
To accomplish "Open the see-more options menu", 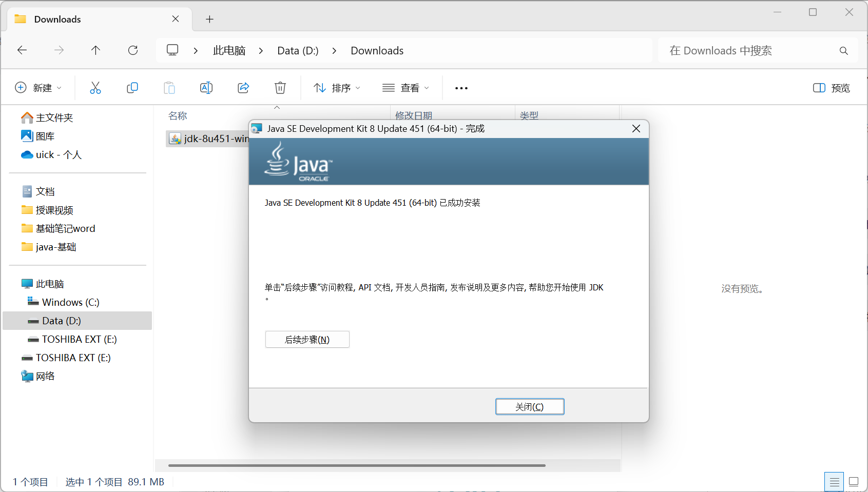I will pyautogui.click(x=460, y=87).
